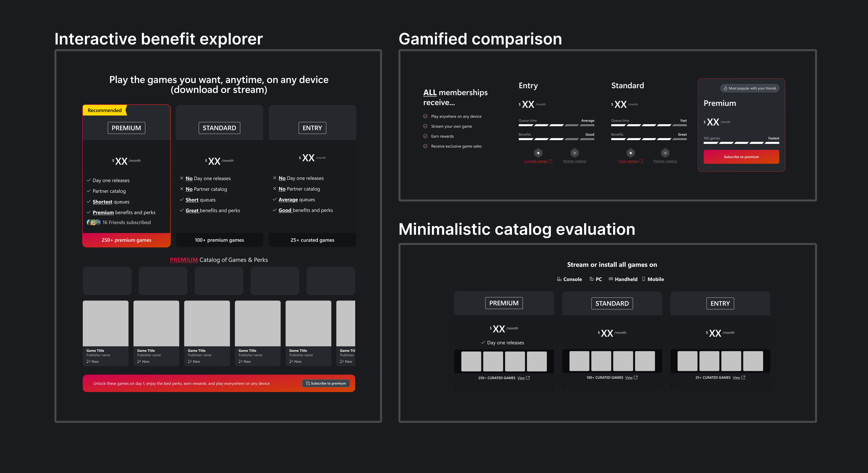Open the View link for 25+ curated games

(736, 378)
